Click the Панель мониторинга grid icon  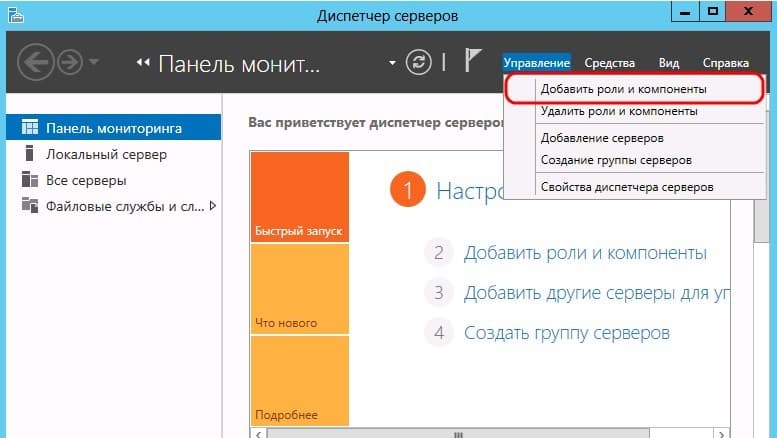(30, 127)
